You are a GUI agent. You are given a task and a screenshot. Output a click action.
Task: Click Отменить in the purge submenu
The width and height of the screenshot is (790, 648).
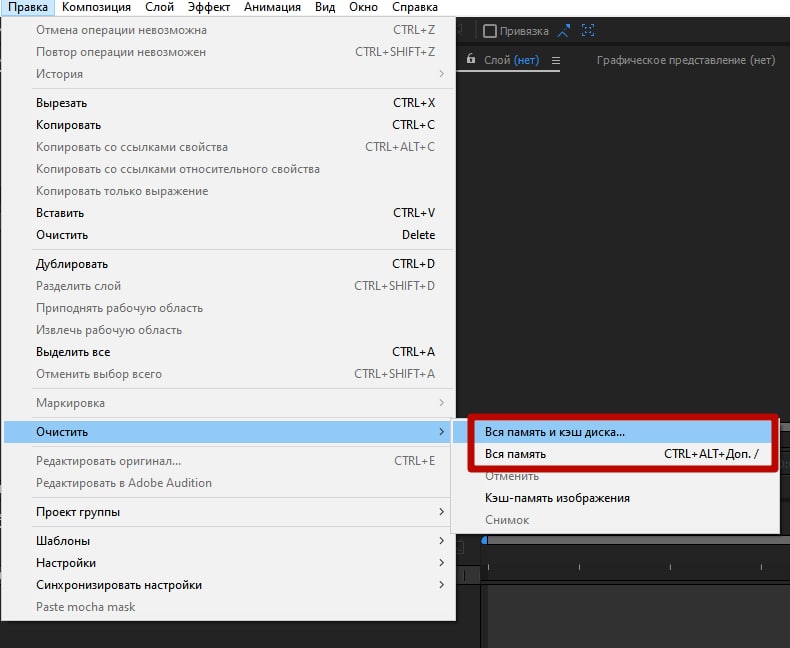[615, 477]
